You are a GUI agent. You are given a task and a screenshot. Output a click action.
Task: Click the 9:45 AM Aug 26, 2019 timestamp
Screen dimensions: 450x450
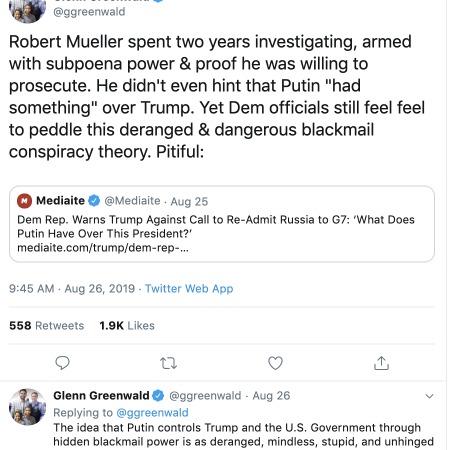pyautogui.click(x=72, y=289)
